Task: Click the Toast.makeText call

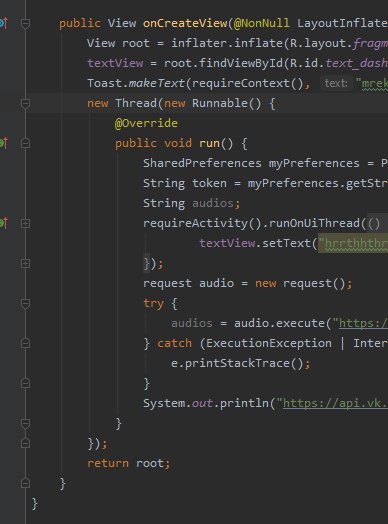Action: tap(199, 83)
